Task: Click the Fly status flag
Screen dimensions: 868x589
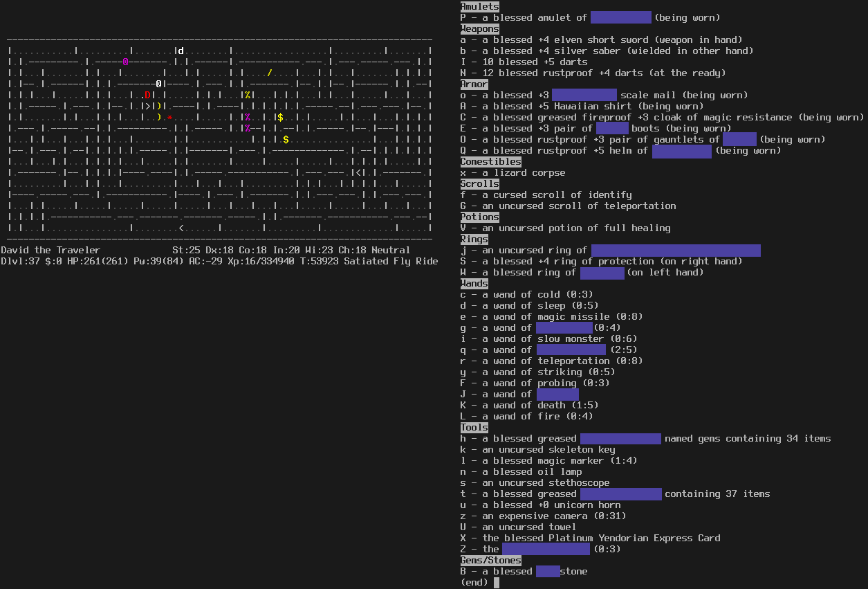Action: coord(402,261)
